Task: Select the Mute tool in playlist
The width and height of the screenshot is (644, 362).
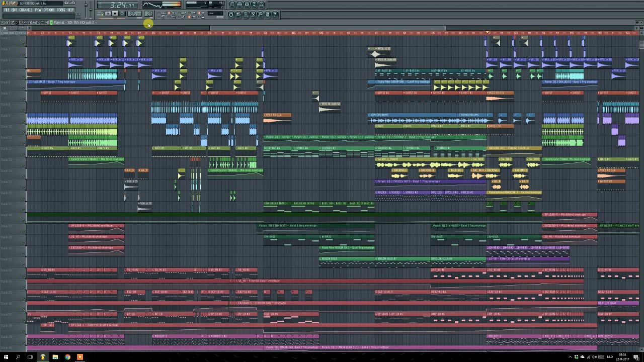Action: click(25, 23)
